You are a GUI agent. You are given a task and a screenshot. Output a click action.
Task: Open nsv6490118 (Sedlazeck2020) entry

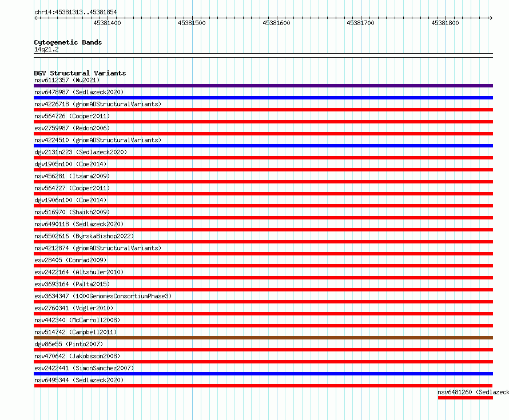79,224
